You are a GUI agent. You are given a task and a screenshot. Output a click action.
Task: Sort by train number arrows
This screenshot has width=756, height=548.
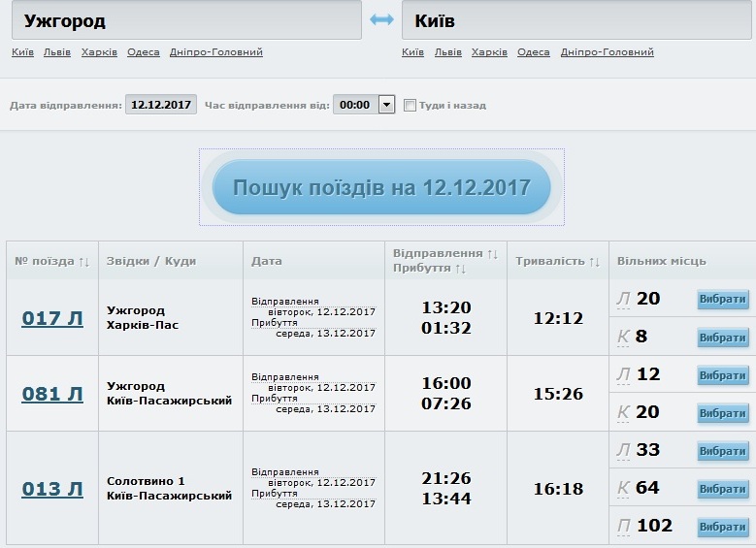83,262
